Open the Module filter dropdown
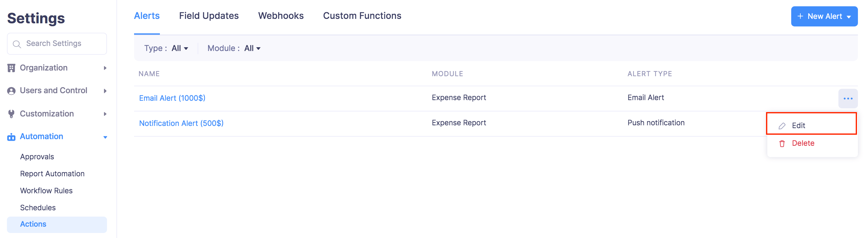868x238 pixels. coord(252,48)
